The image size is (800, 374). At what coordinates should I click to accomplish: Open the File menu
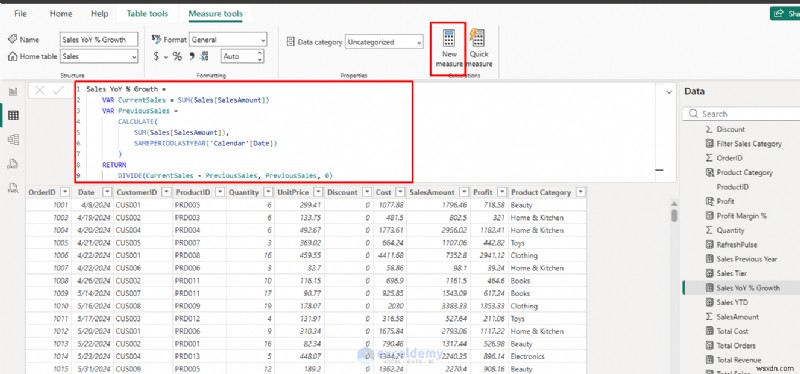tap(20, 14)
